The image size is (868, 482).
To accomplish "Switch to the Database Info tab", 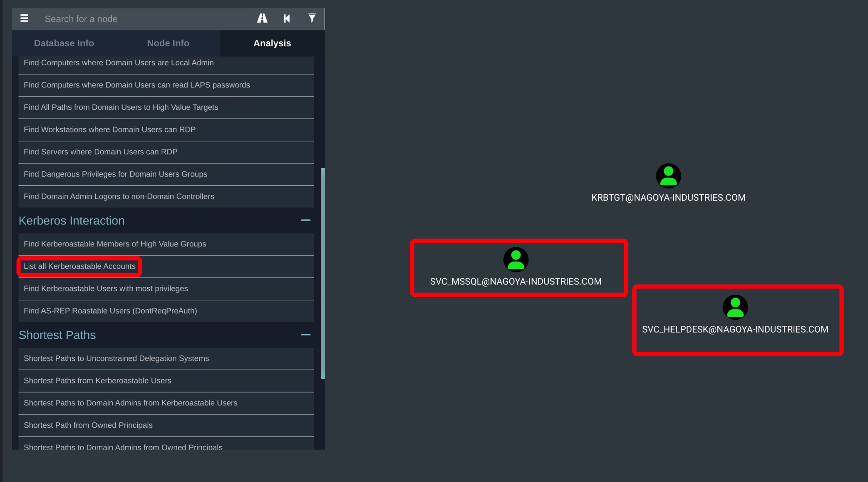I will click(64, 43).
